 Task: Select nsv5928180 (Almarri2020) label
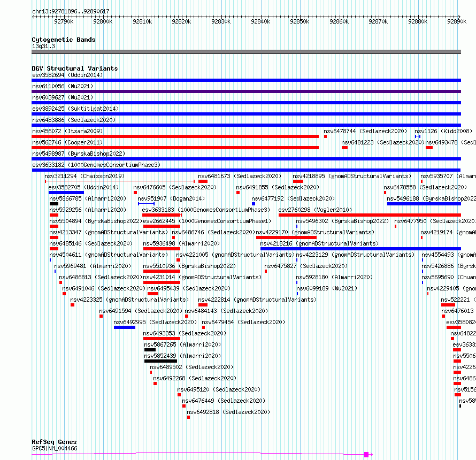pyautogui.click(x=334, y=277)
